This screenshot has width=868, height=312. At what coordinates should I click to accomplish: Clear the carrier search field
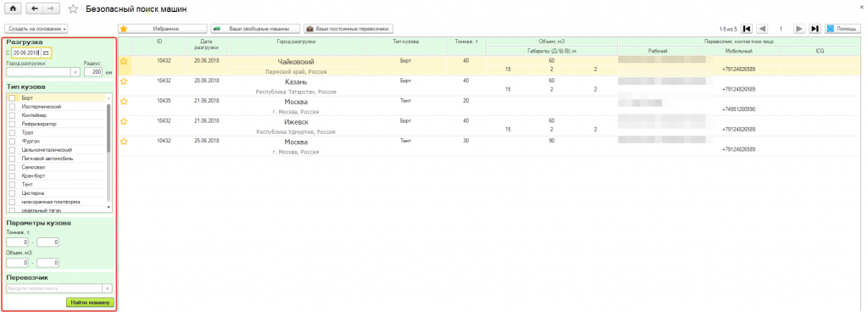108,288
